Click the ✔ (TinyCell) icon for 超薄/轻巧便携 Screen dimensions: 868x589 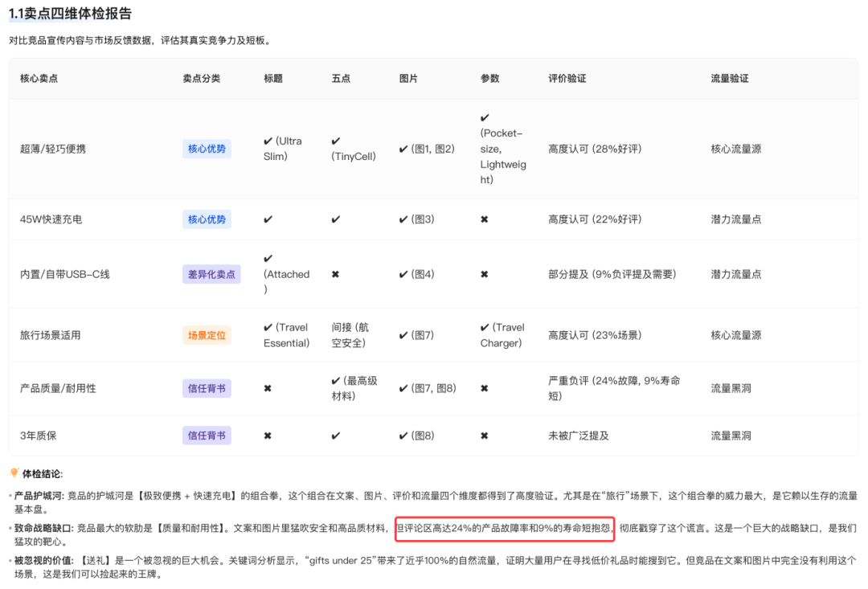(x=352, y=148)
